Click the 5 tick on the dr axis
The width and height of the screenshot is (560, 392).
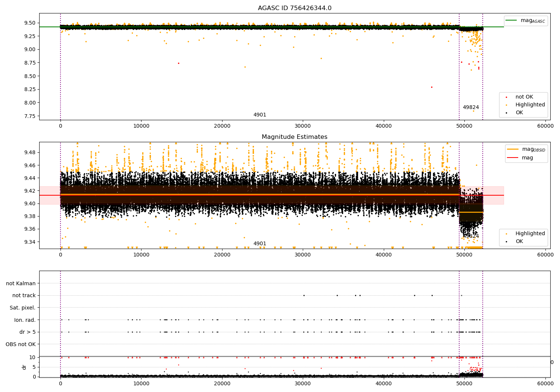pyautogui.click(x=34, y=367)
